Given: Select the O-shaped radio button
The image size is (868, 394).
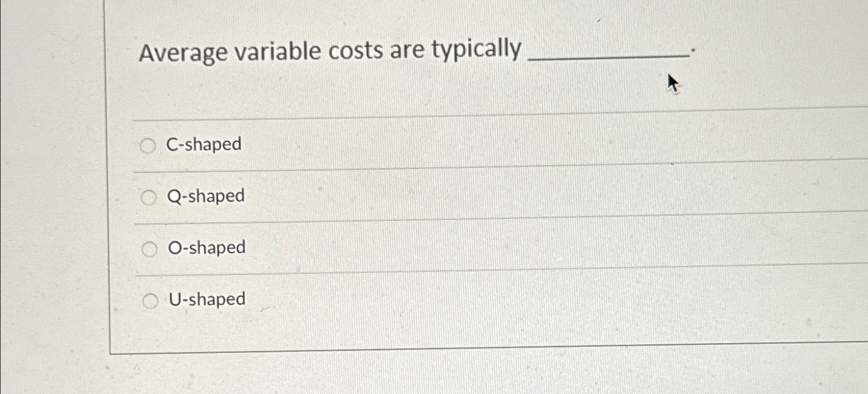Looking at the screenshot, I should click(151, 249).
